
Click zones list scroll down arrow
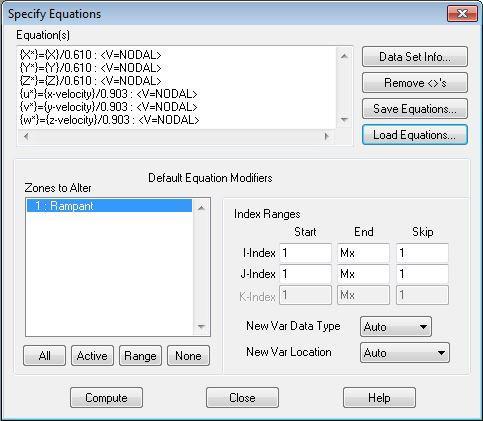pyautogui.click(x=201, y=327)
